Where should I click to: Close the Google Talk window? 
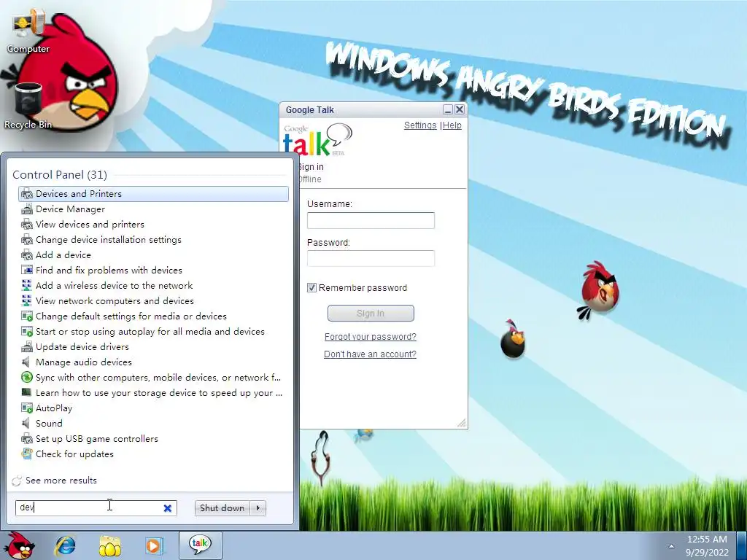(460, 109)
